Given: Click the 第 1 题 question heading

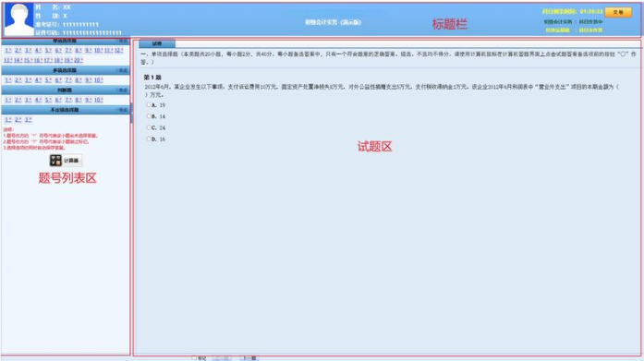Looking at the screenshot, I should (x=152, y=78).
